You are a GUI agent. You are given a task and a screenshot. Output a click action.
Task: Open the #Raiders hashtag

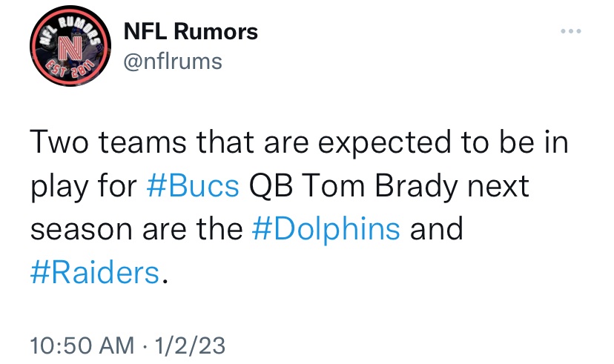(95, 272)
